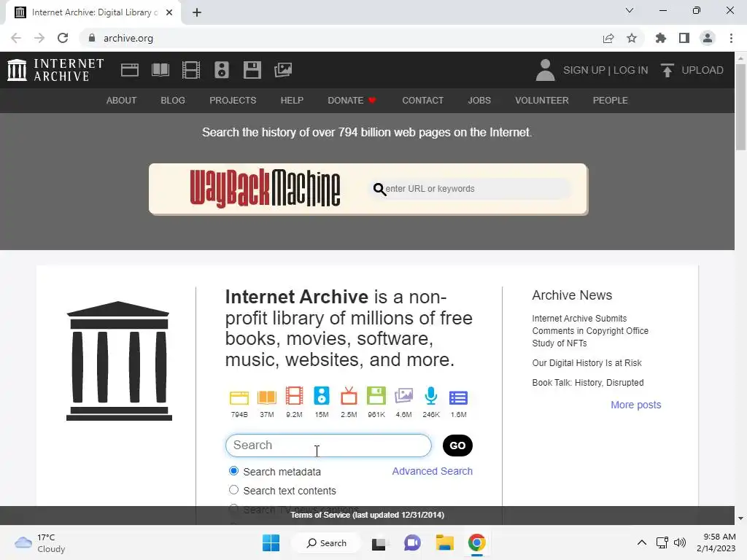Open the BLOG menu item
Viewport: 747px width, 560px height.
pyautogui.click(x=173, y=101)
